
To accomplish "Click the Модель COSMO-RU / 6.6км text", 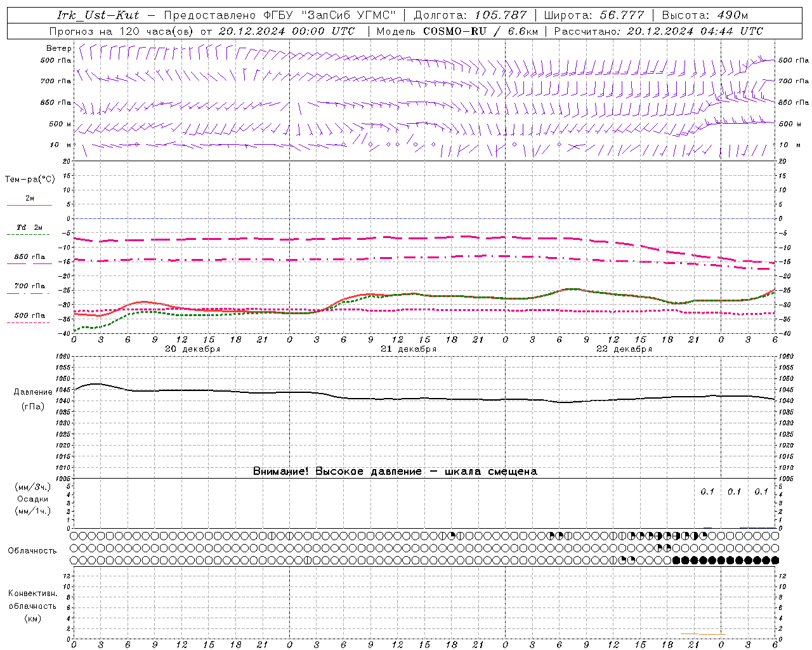I will point(457,31).
